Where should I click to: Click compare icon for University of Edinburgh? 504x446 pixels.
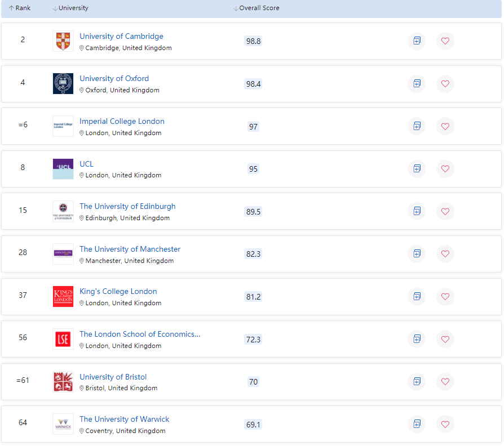417,211
